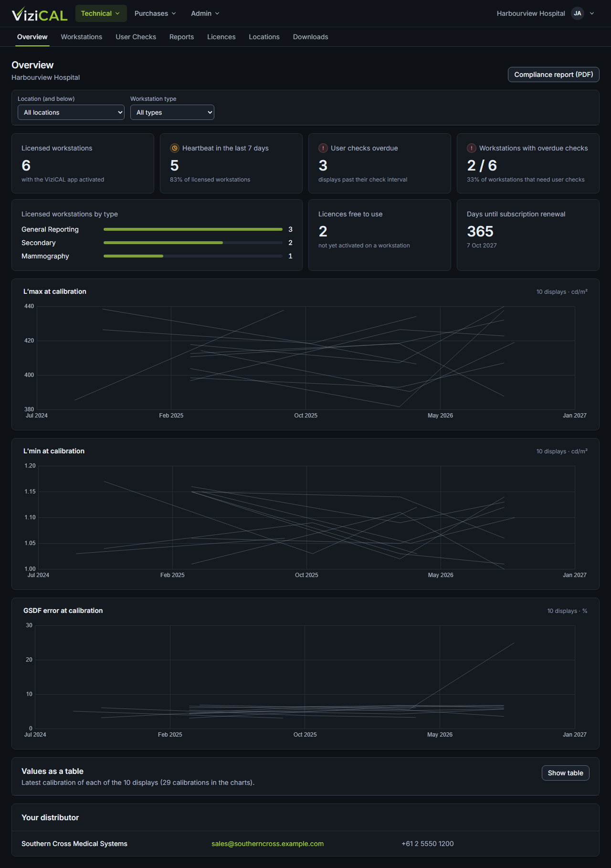Open the All types workstation dropdown
Viewport: 611px width, 868px height.
(x=172, y=112)
